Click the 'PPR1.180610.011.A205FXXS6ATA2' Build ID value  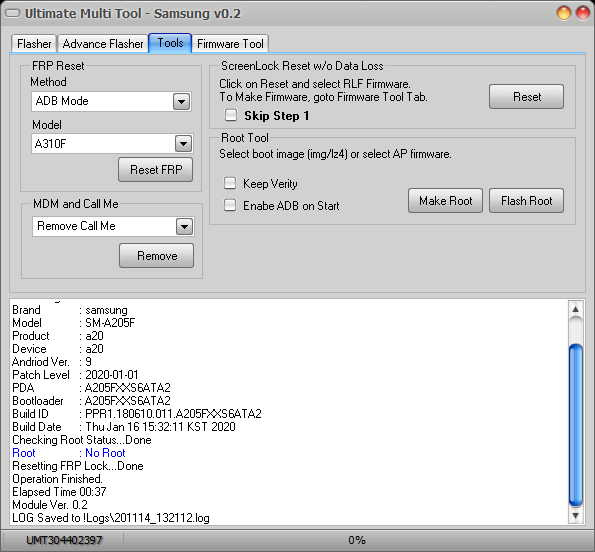coord(173,414)
